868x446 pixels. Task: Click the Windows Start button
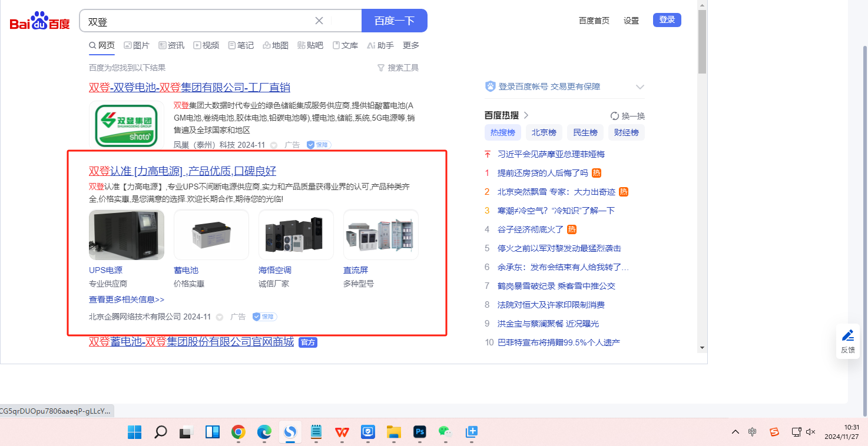135,432
